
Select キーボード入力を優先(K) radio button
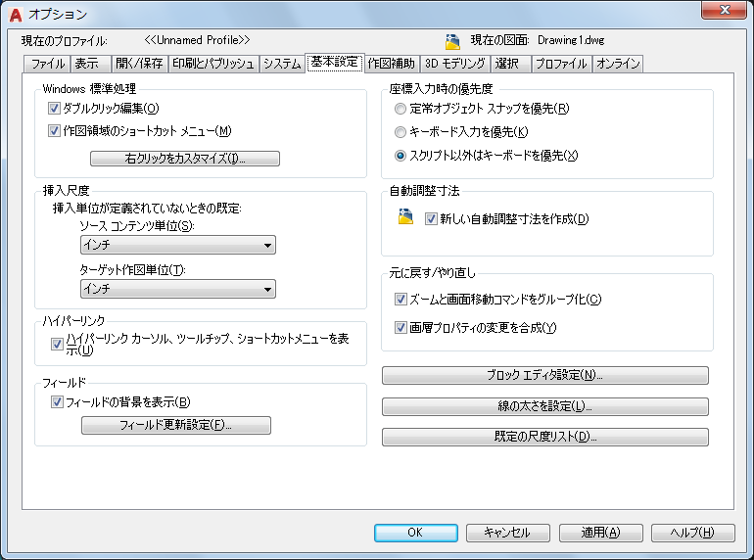pos(401,132)
